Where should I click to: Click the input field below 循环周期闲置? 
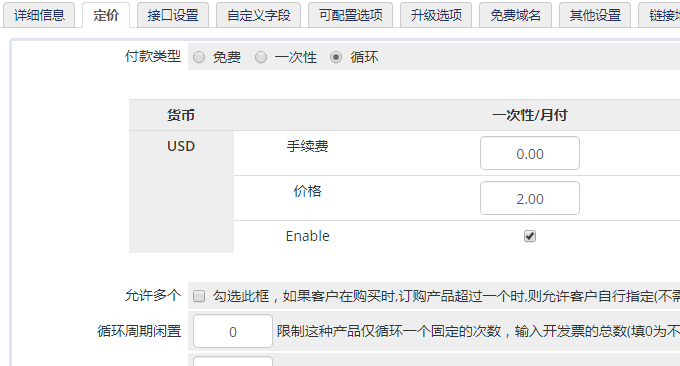pyautogui.click(x=233, y=361)
